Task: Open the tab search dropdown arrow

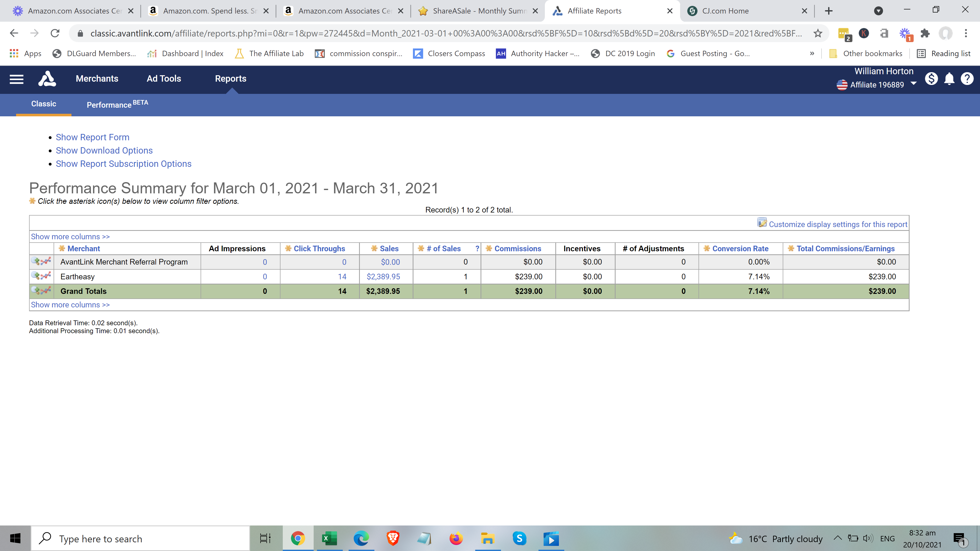Action: tap(878, 11)
